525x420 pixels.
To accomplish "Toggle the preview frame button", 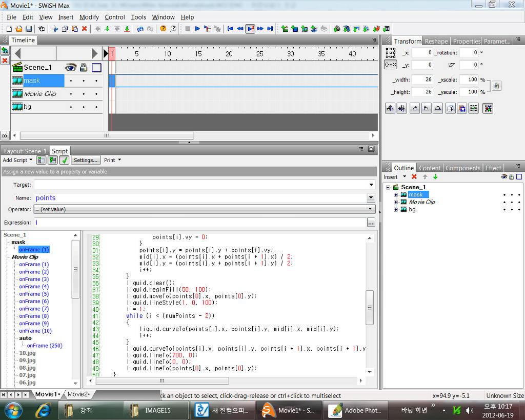I will pyautogui.click(x=250, y=29).
